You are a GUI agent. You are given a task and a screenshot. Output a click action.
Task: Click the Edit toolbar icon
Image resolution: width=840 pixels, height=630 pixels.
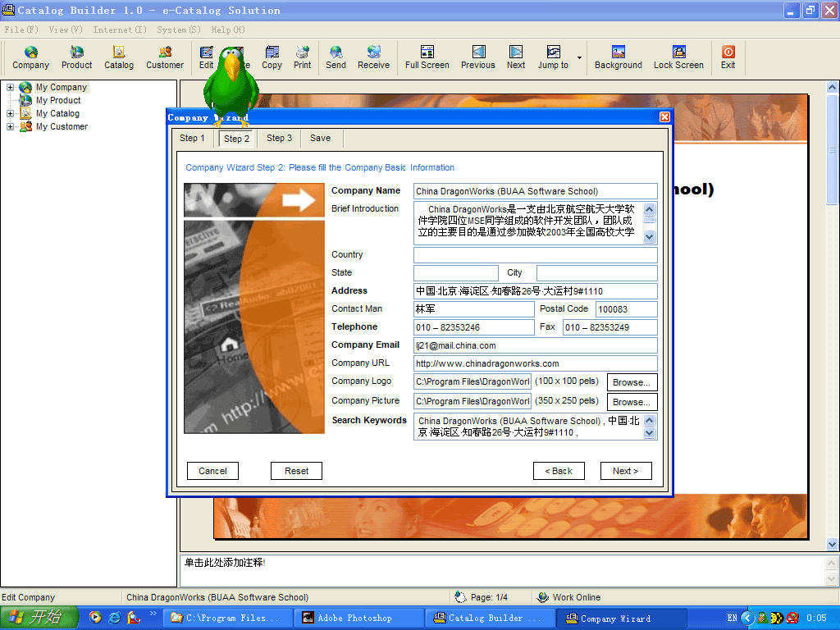206,57
